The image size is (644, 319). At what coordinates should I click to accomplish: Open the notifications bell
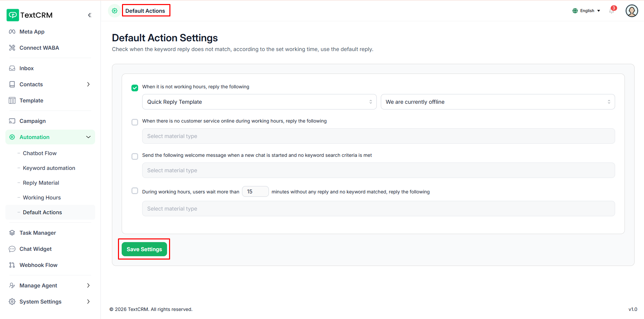[612, 11]
